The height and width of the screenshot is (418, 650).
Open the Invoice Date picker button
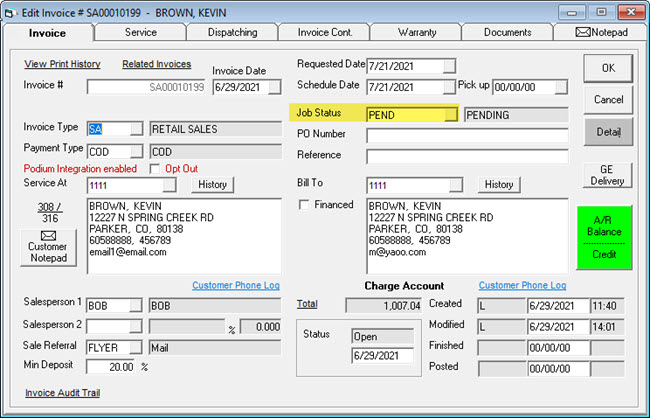point(274,87)
